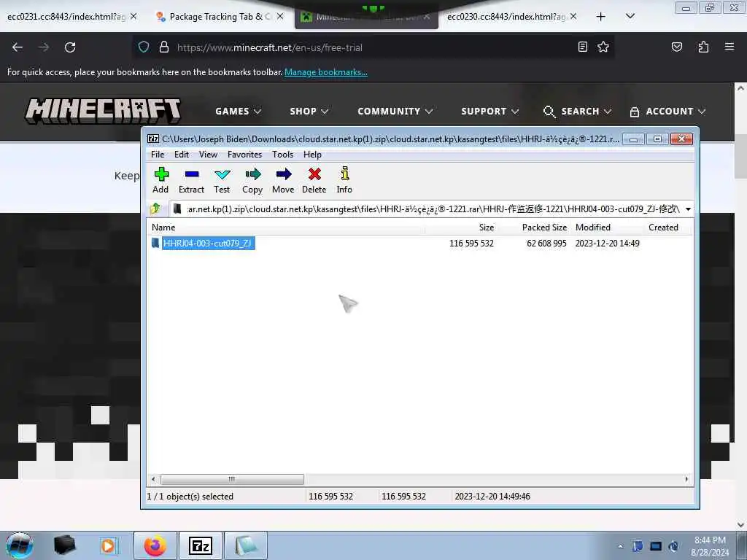Click the Copy toolbar icon in 7-Zip
The image size is (747, 560).
click(252, 180)
